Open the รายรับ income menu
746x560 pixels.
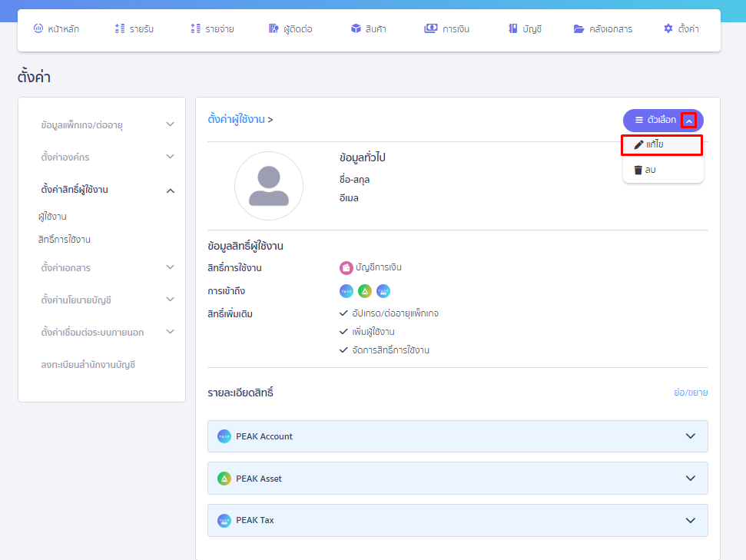point(134,29)
